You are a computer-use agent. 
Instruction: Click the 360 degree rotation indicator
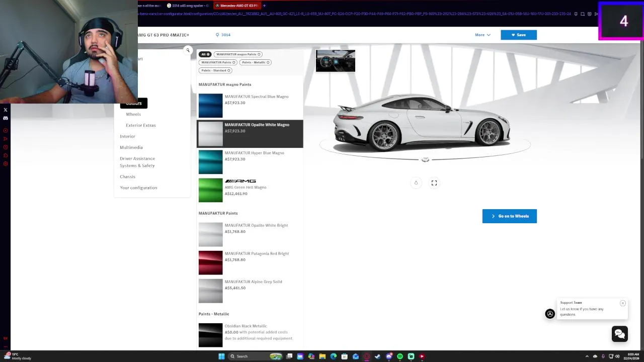coord(426,159)
